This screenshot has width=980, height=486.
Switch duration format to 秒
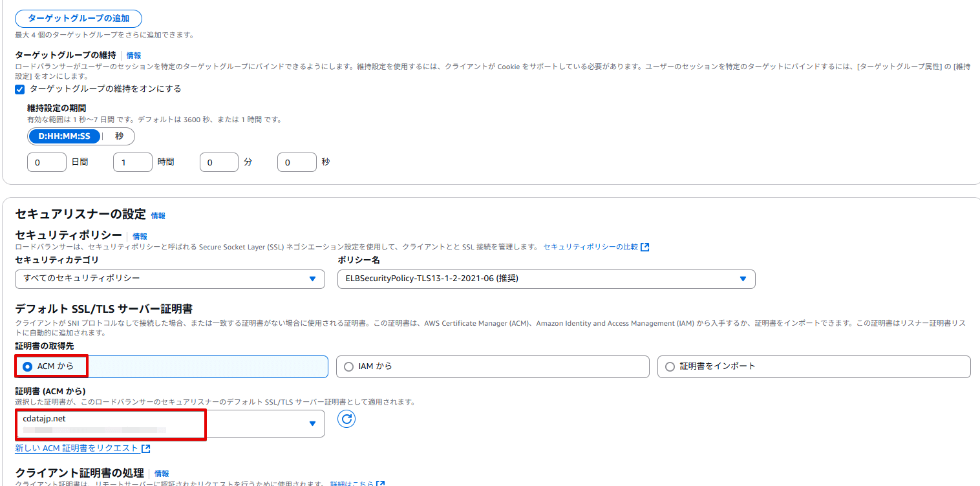tap(119, 136)
